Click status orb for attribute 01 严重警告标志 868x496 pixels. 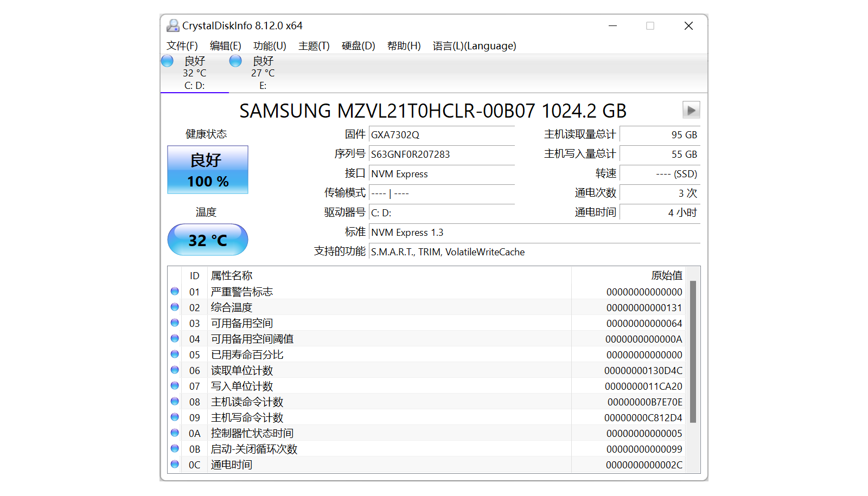coord(175,291)
